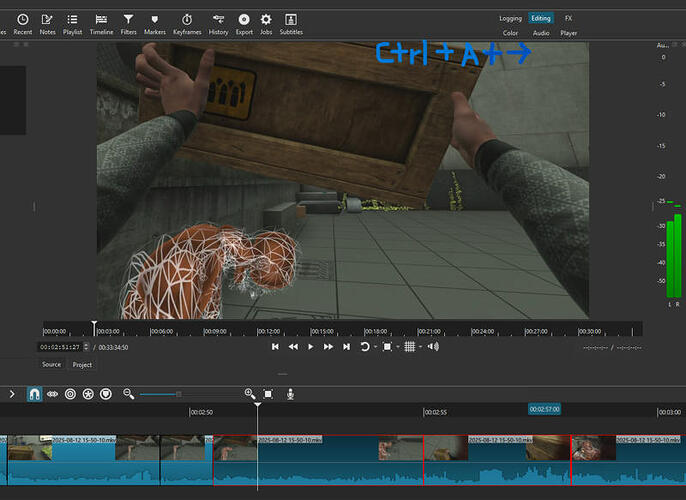Image resolution: width=686 pixels, height=500 pixels.
Task: Open the Playlist panel
Action: click(72, 24)
